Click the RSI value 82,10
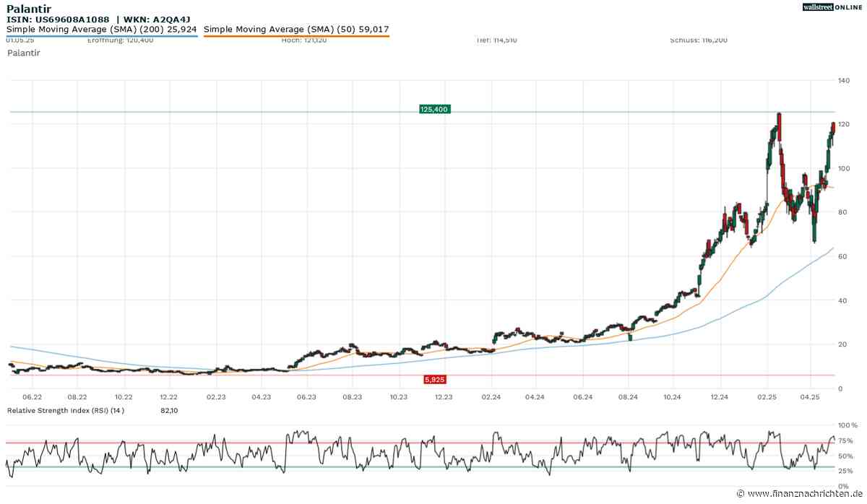Screen dimensions: 867x504 tap(169, 410)
